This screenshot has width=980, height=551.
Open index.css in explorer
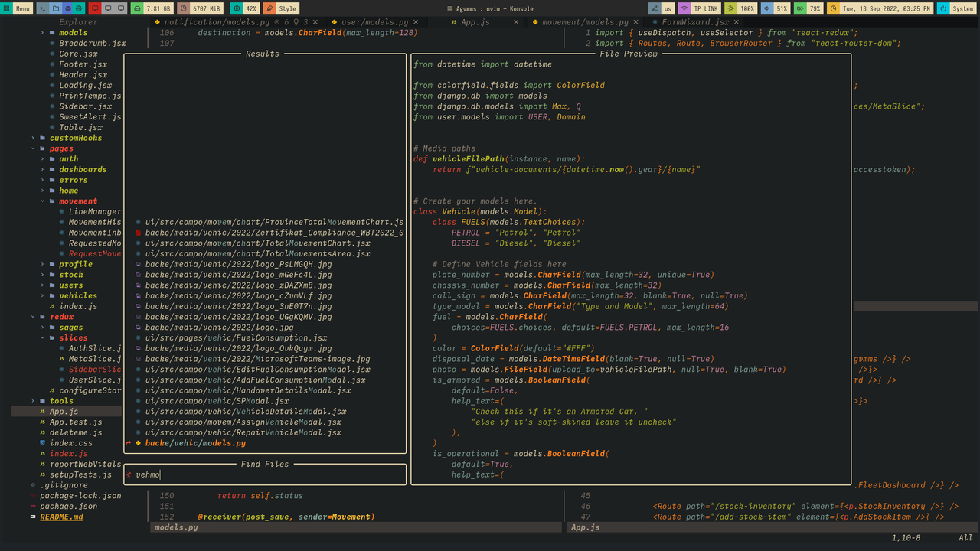click(71, 442)
